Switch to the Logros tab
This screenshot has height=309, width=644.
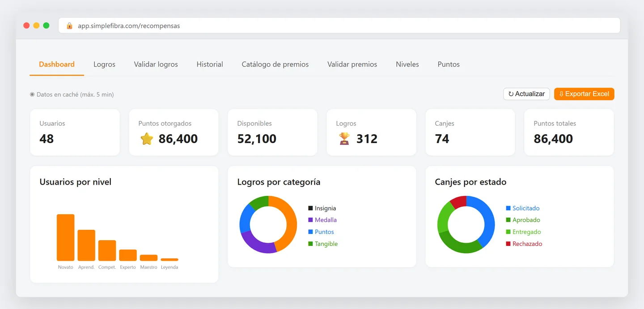104,64
